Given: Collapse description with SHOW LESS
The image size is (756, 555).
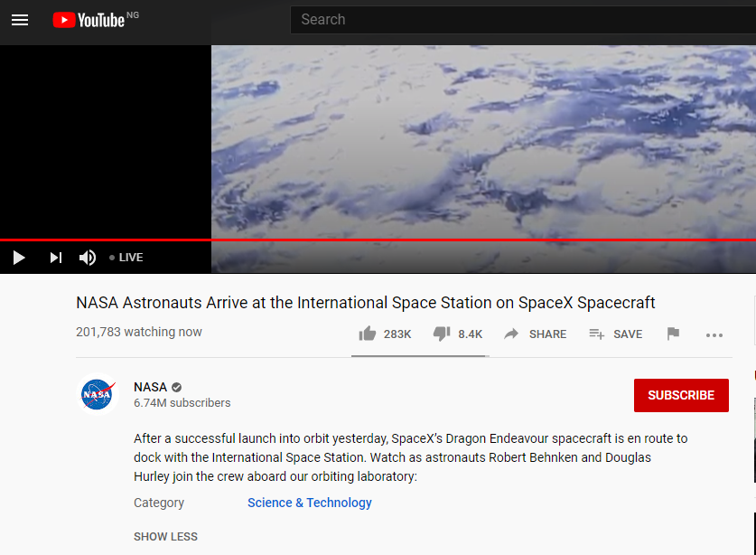Looking at the screenshot, I should [x=165, y=537].
